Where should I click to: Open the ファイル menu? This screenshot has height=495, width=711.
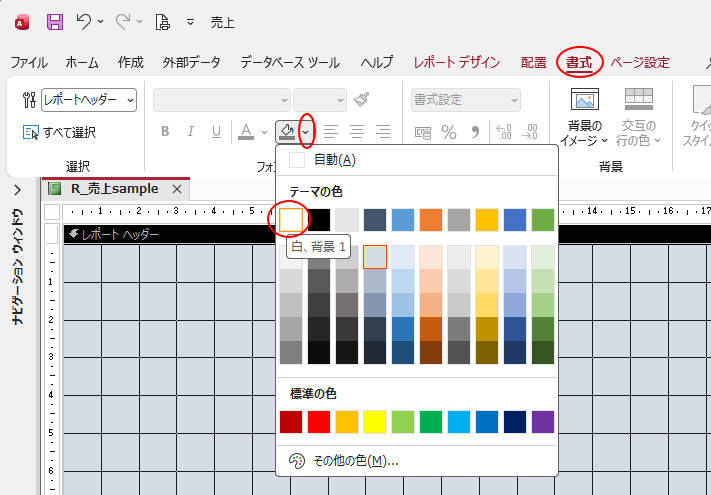[x=29, y=62]
